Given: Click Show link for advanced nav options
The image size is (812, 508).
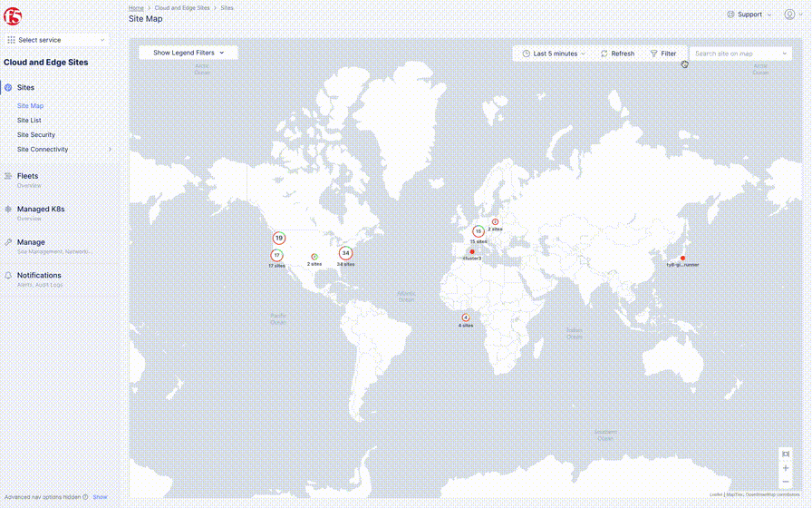Looking at the screenshot, I should pos(100,497).
